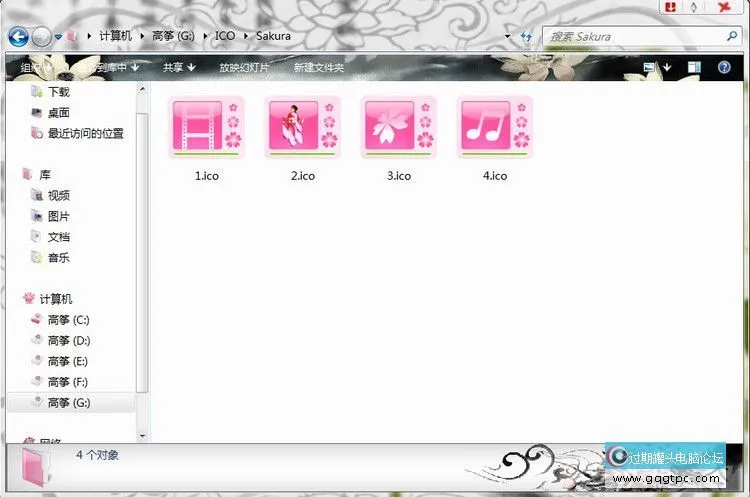750x497 pixels.
Task: Open 图片 Pictures library in sidebar
Action: [59, 216]
